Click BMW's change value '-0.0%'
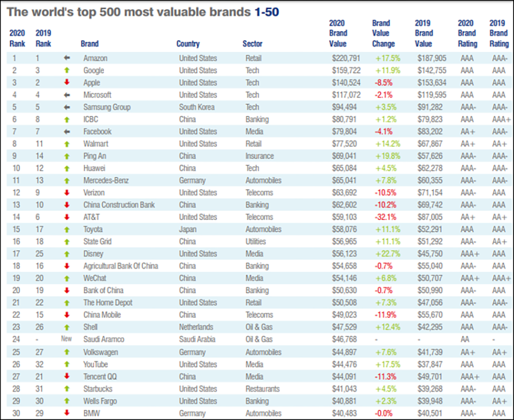Viewport: 514px width, 420px height. coord(383,413)
